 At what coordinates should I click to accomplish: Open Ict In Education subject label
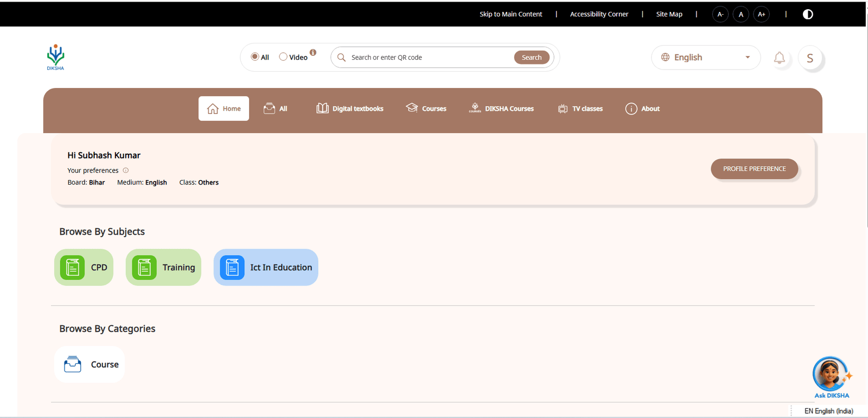coord(281,268)
